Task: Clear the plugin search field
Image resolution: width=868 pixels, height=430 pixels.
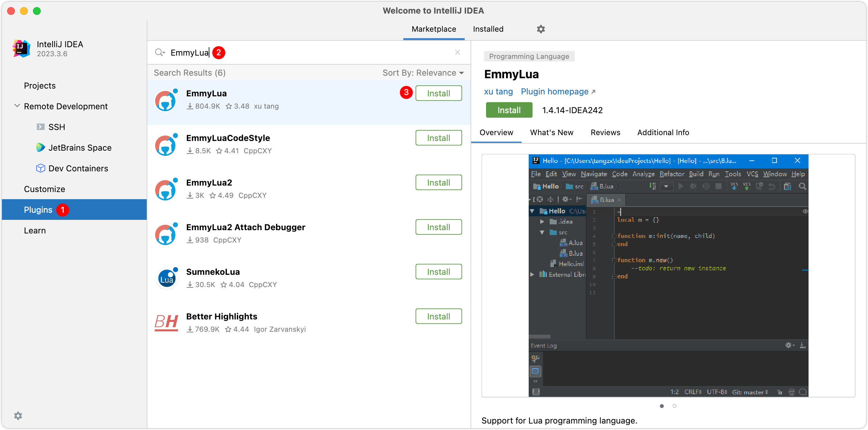Action: coord(457,53)
